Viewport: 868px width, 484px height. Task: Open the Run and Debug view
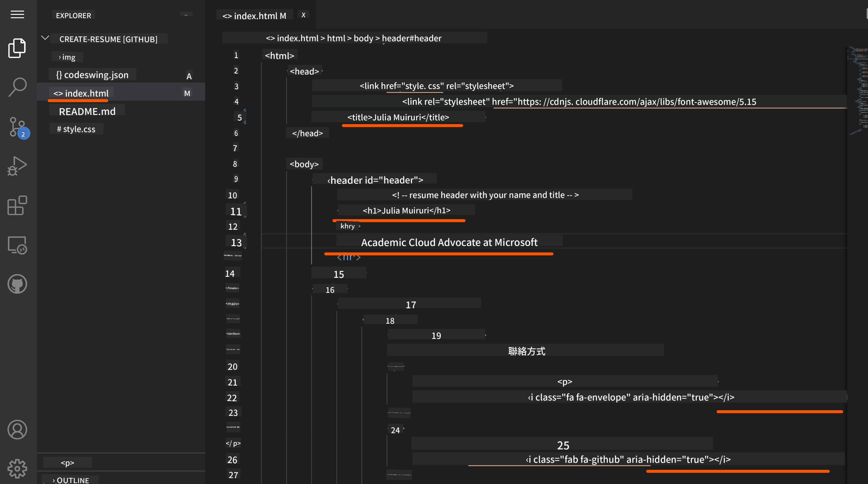[17, 166]
